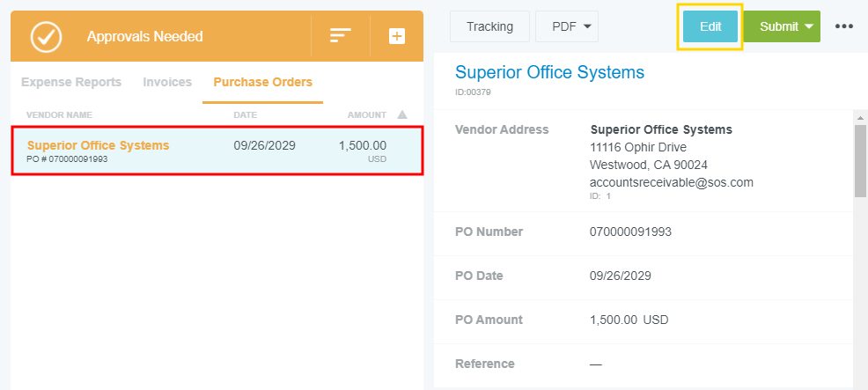868x390 pixels.
Task: Open the sort/filter lines icon
Action: coord(340,36)
